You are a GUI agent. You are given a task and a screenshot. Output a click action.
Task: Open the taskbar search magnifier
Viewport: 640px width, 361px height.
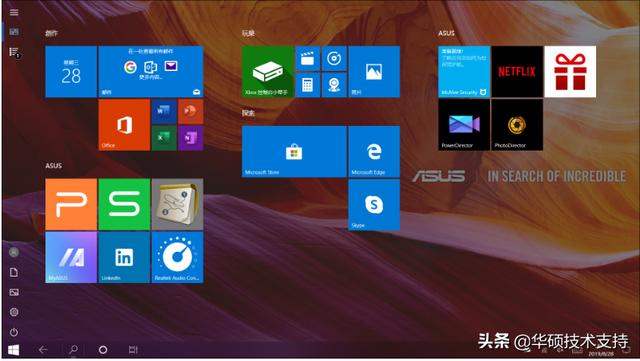click(x=73, y=350)
